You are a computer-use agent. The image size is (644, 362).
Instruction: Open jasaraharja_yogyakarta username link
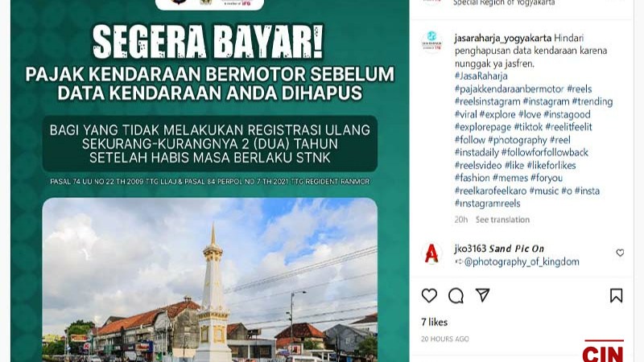click(x=502, y=38)
